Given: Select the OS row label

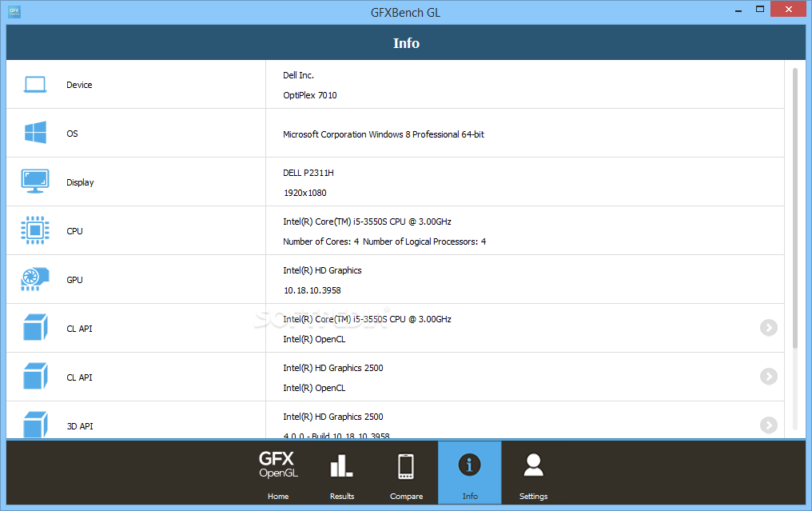Looking at the screenshot, I should [x=72, y=134].
